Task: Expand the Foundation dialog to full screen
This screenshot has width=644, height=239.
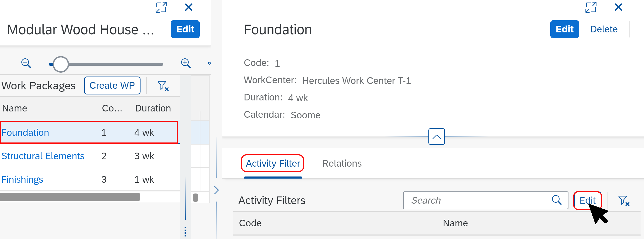Action: click(x=591, y=8)
